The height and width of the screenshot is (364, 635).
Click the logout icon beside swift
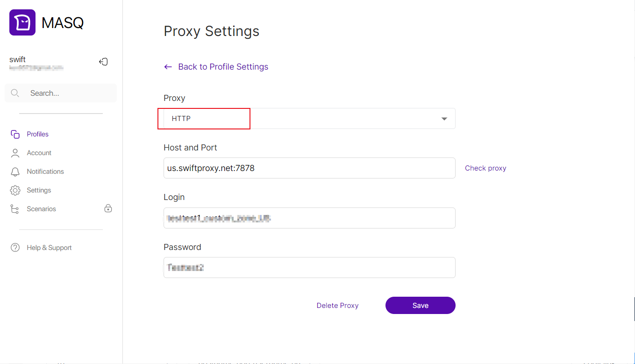point(104,62)
